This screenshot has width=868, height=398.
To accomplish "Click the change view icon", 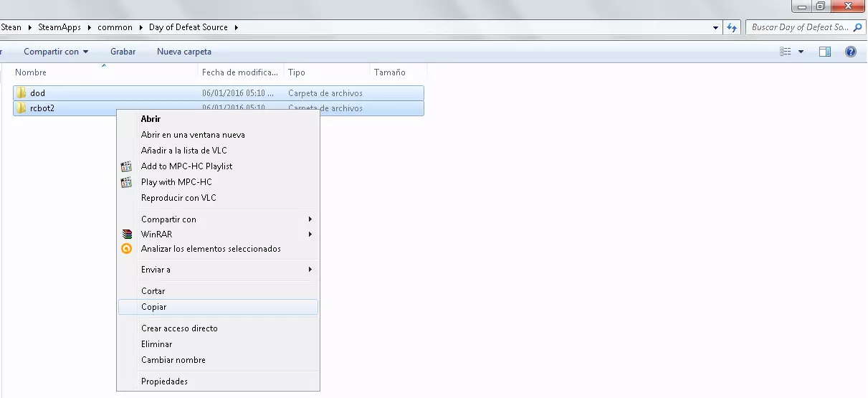I will pos(786,52).
